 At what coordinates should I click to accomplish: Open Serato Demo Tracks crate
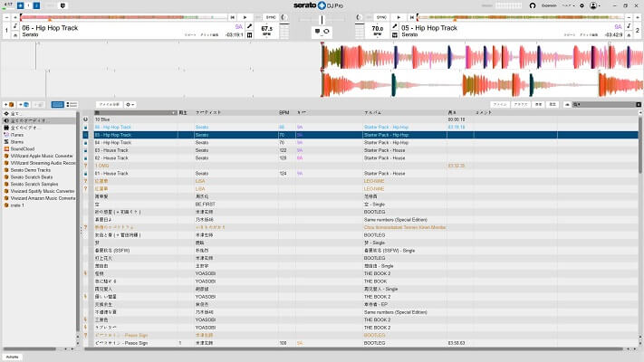pyautogui.click(x=39, y=170)
